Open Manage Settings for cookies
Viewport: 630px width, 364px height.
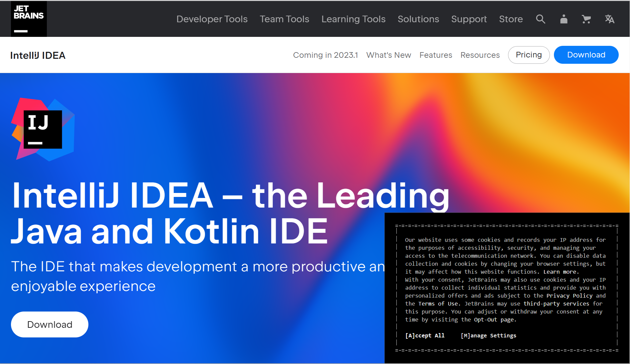488,335
